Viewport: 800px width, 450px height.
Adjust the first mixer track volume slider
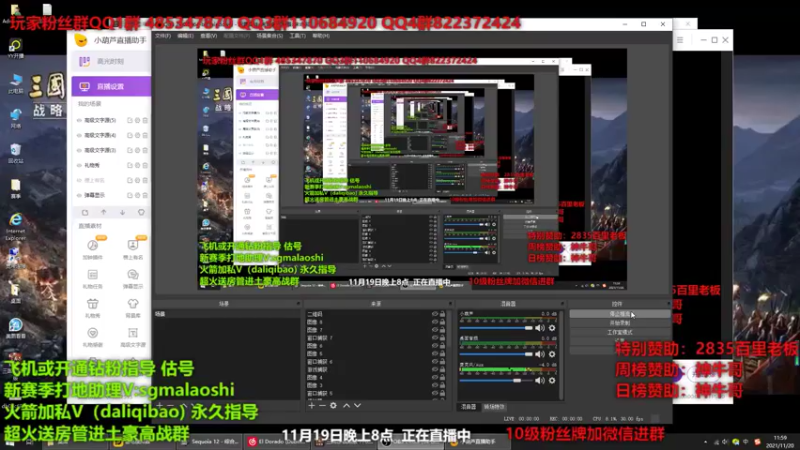coord(496,328)
